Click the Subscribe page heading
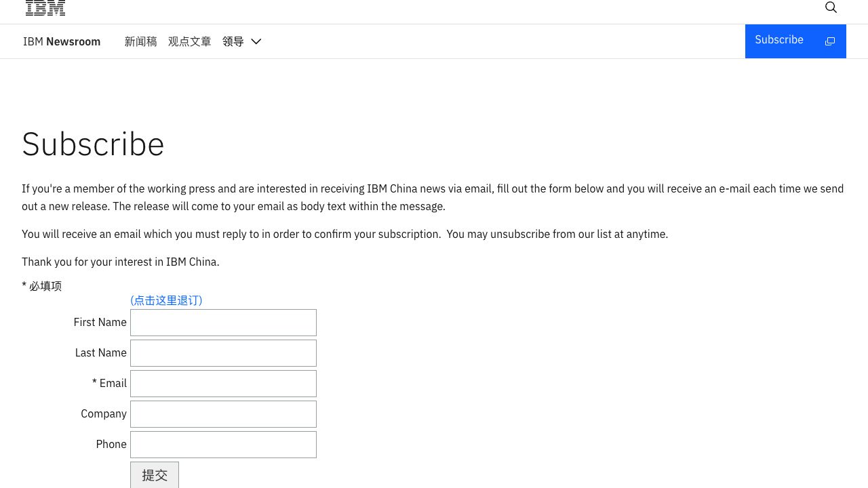The height and width of the screenshot is (488, 868). click(x=93, y=144)
